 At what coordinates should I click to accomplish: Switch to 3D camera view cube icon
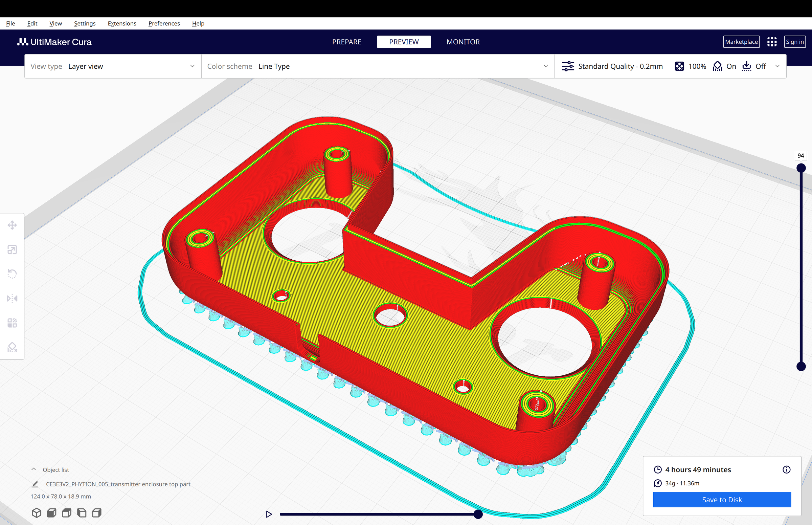click(x=37, y=513)
